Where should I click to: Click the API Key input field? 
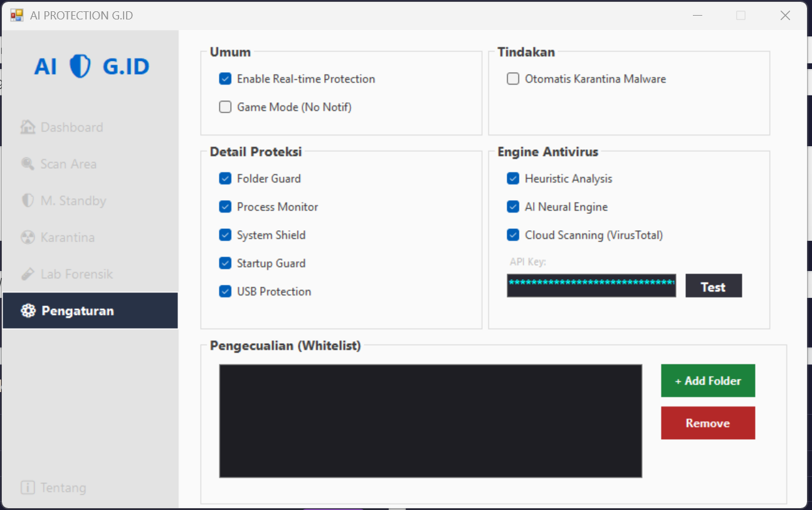pos(591,285)
